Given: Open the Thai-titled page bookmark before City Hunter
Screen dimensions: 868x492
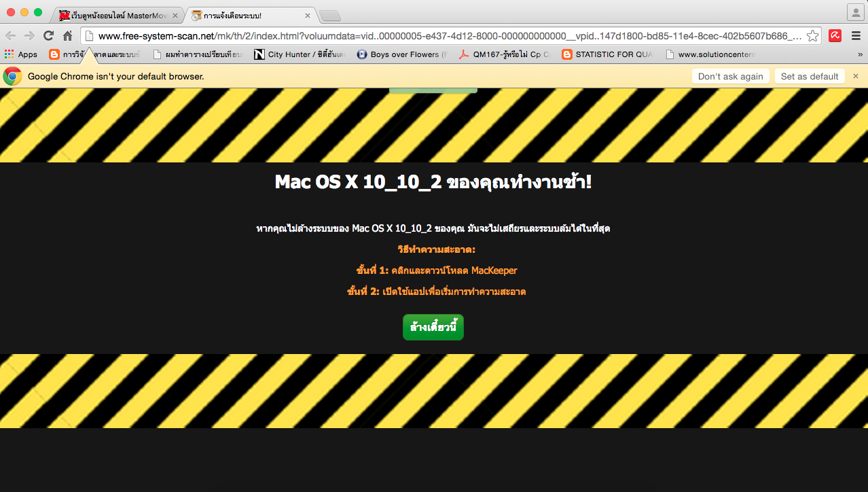Looking at the screenshot, I should click(x=197, y=54).
